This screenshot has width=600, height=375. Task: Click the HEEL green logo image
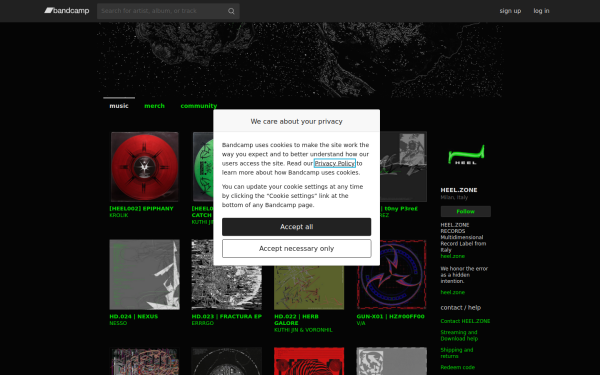pos(466,155)
